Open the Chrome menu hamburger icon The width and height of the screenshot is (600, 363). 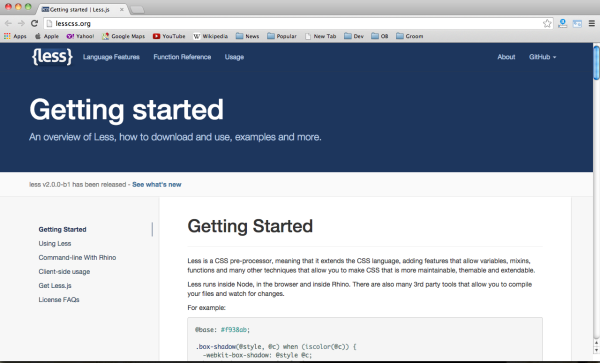592,23
